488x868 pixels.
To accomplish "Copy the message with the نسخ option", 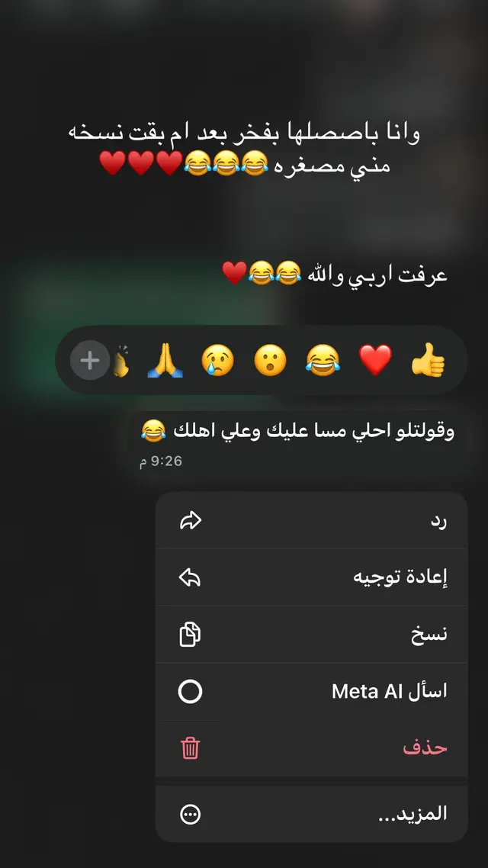I will click(312, 635).
